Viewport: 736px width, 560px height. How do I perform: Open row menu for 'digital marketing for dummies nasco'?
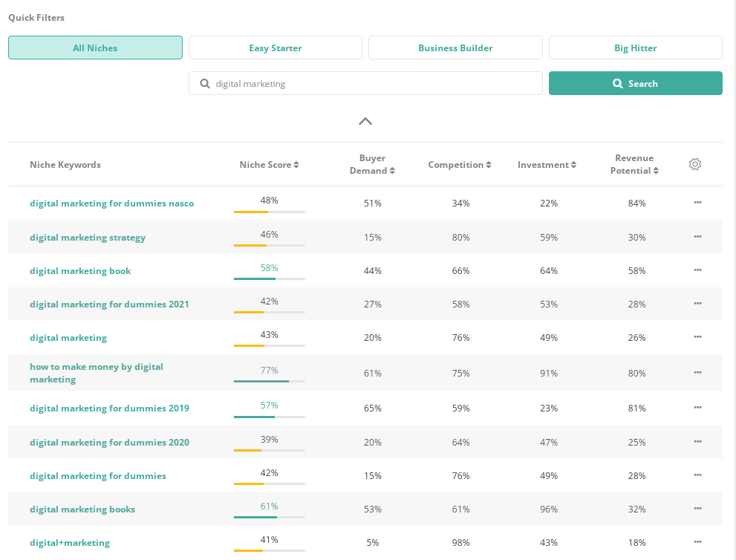(x=697, y=203)
